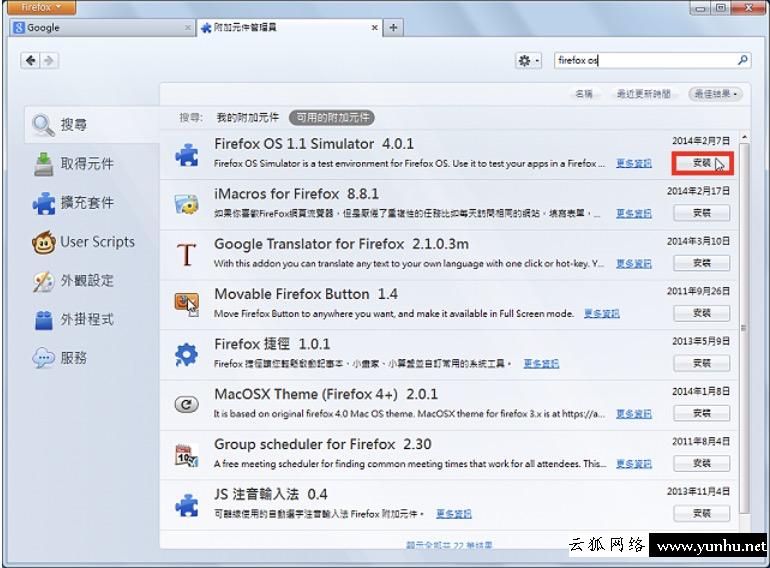
Task: Install Firefox OS 1.1 Simulator
Action: point(702,163)
